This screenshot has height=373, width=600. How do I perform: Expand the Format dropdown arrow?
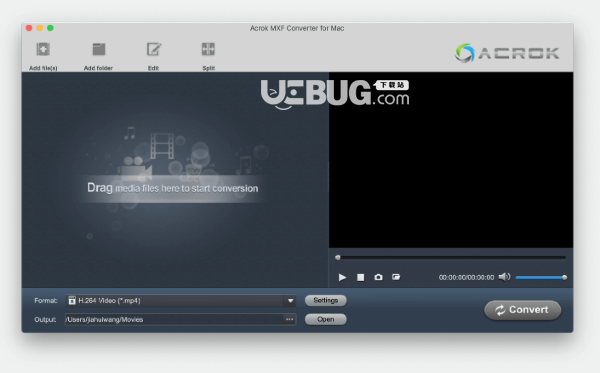(290, 301)
